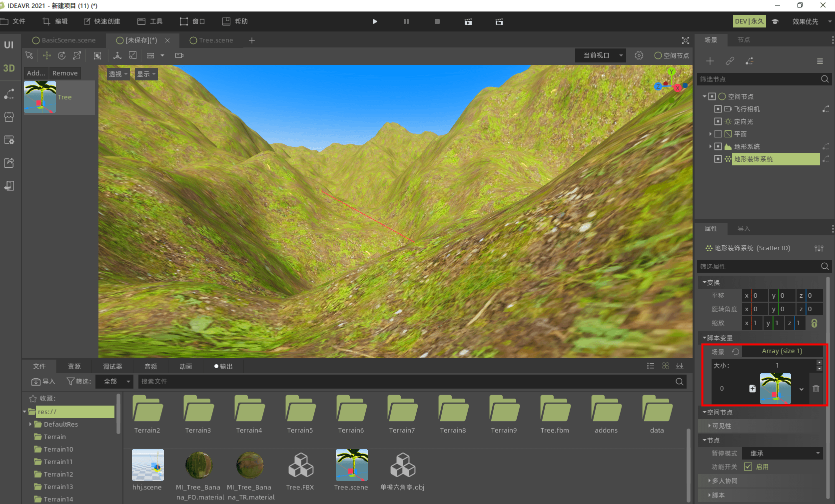The height and width of the screenshot is (504, 835).
Task: Click the Remove button
Action: [65, 73]
